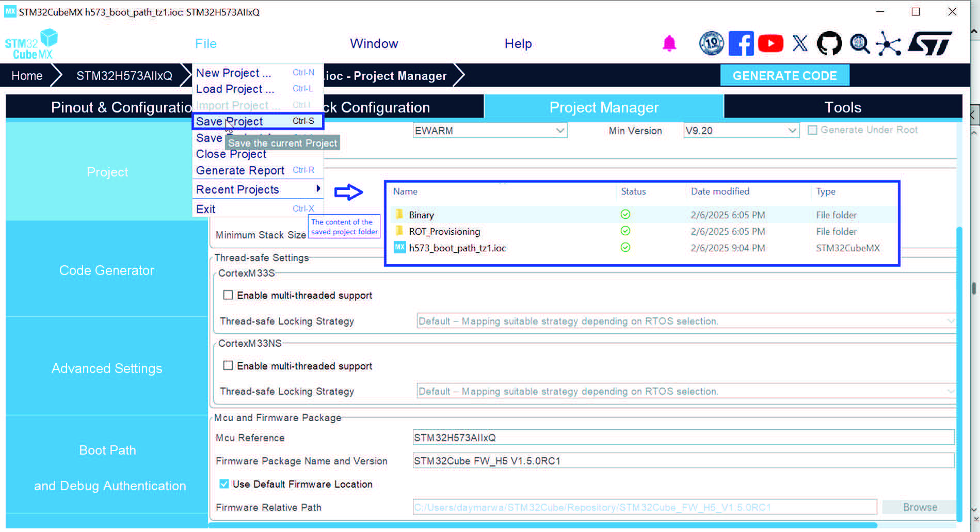Click the Mcu Reference input field
Screen dimensions: 980x532
pos(683,438)
